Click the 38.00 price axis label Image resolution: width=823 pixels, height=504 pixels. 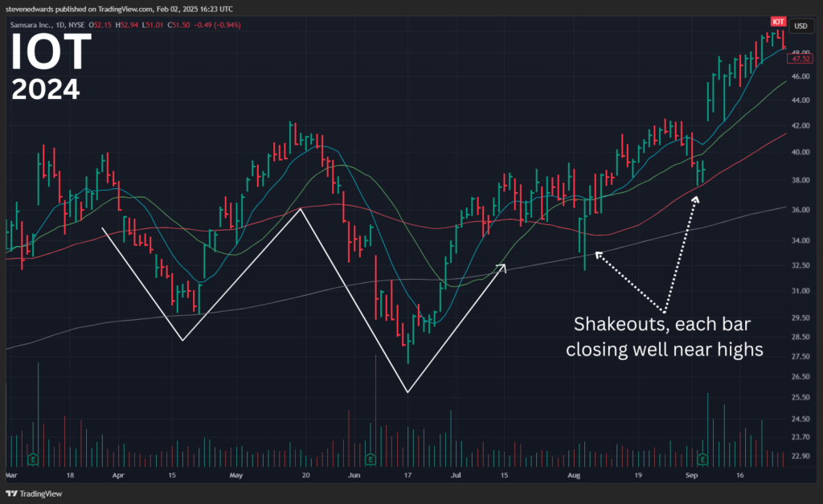[800, 179]
